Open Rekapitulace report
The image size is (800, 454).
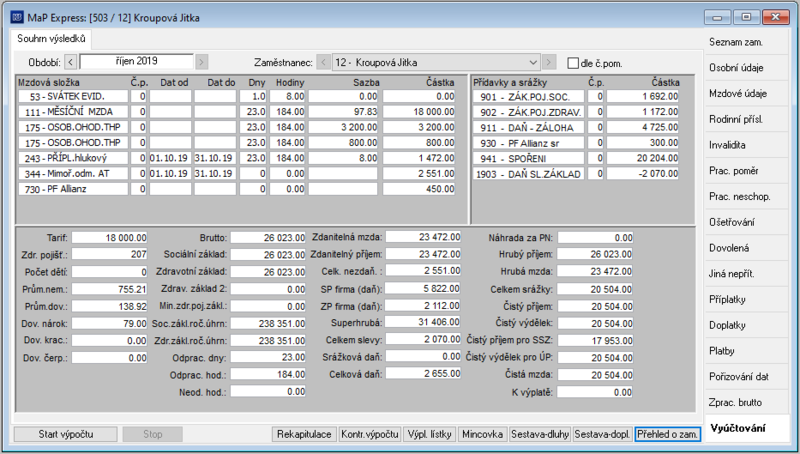(x=304, y=434)
